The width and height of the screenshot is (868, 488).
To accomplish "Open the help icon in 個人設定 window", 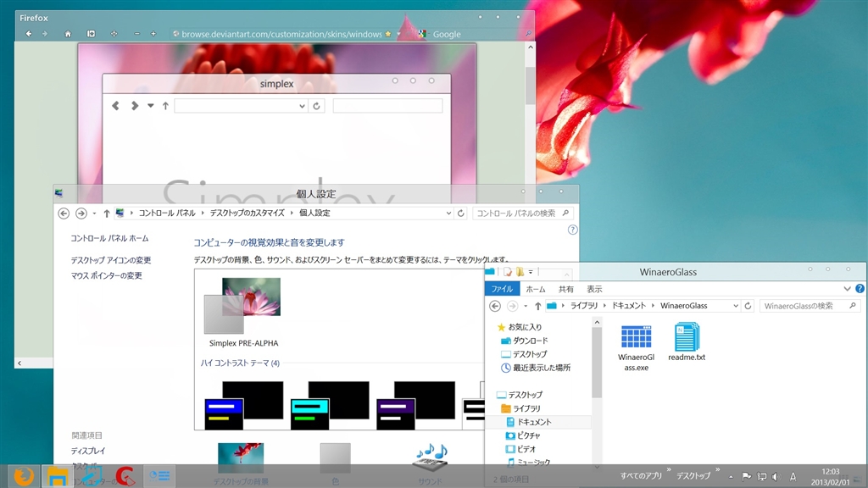I will tap(572, 230).
